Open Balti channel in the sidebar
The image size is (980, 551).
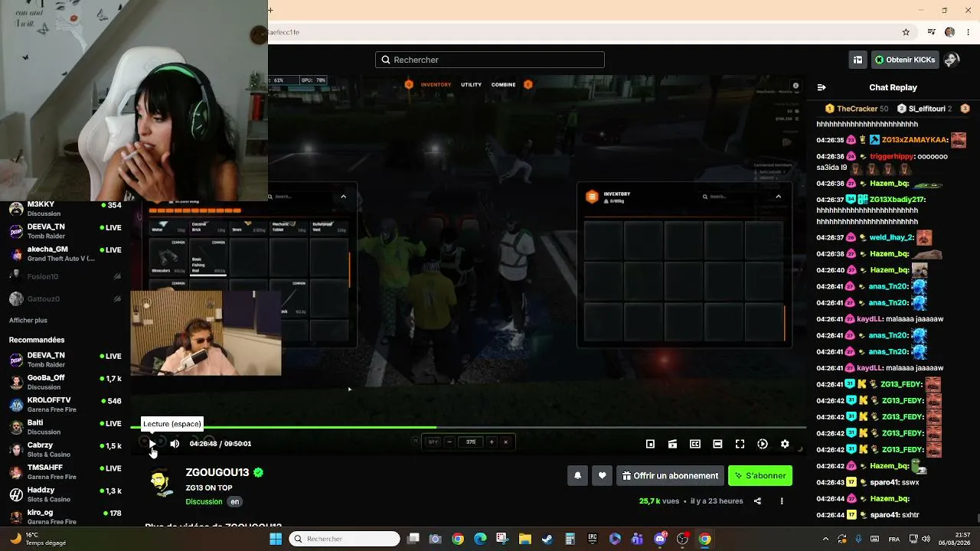65,427
